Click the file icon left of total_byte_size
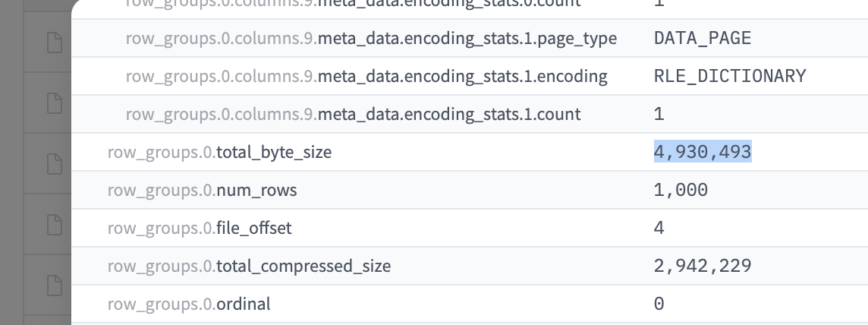The height and width of the screenshot is (325, 868). tap(54, 164)
